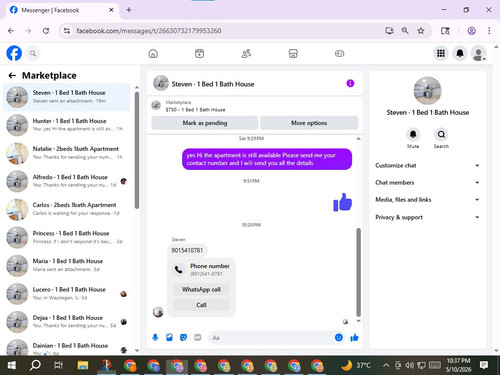Click the purple conversation info icon
The image size is (500, 375).
(350, 83)
